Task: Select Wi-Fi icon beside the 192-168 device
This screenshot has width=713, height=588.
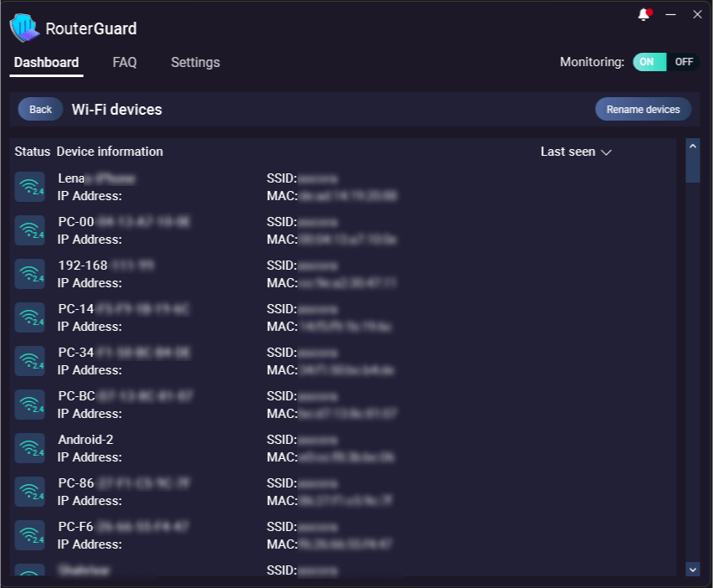Action: point(30,274)
